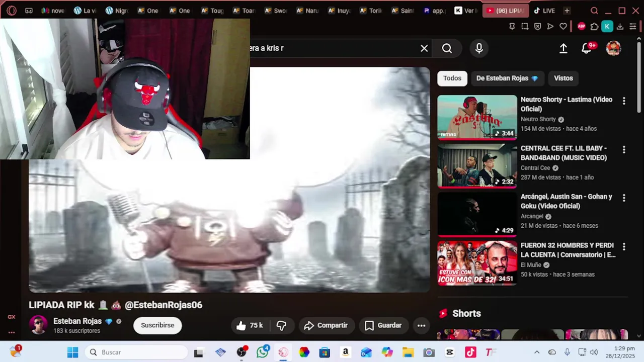Switch to the Ver Kick browser tab
644x362 pixels.
(x=466, y=11)
